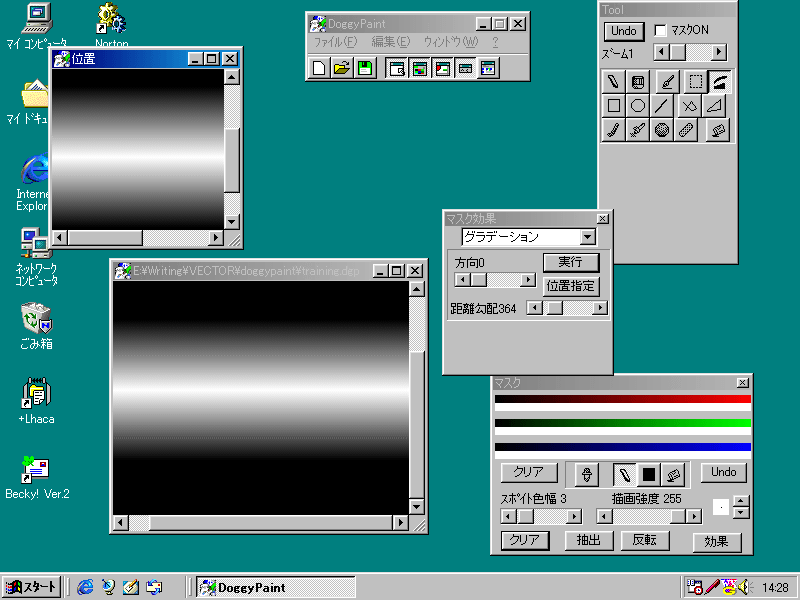Viewport: 800px width, 600px height.
Task: Open the スタート menu on taskbar
Action: 32,587
